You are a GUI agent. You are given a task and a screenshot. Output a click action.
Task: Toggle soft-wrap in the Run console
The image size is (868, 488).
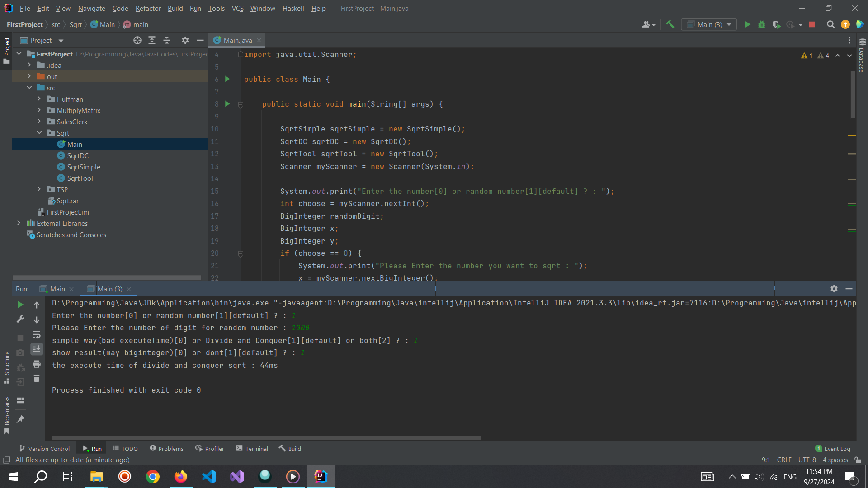37,335
